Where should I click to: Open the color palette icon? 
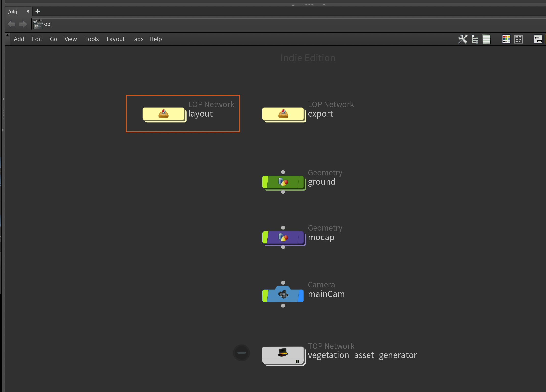[x=506, y=39]
